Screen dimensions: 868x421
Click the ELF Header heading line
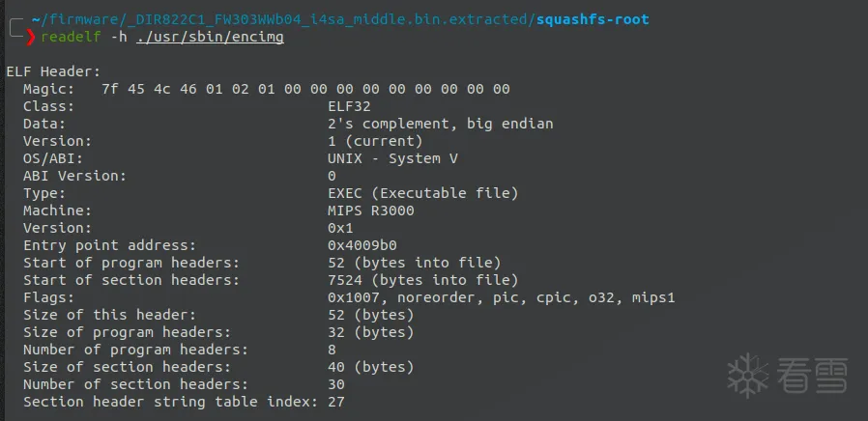(53, 71)
